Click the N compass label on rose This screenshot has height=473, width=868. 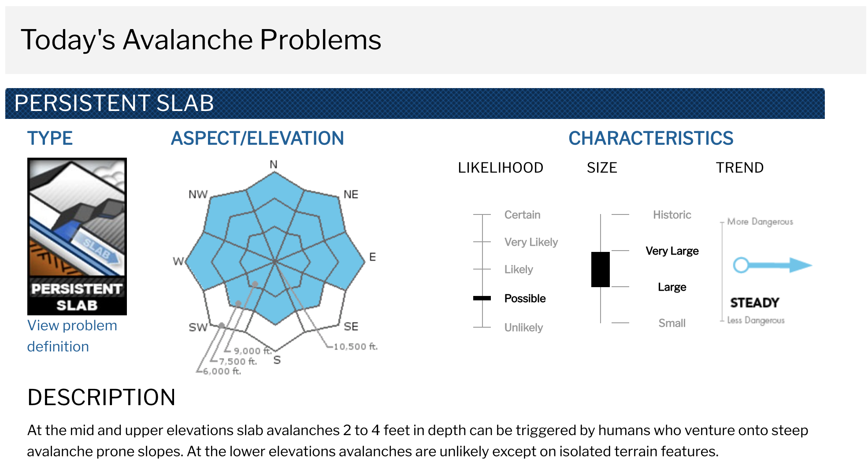[x=274, y=164]
